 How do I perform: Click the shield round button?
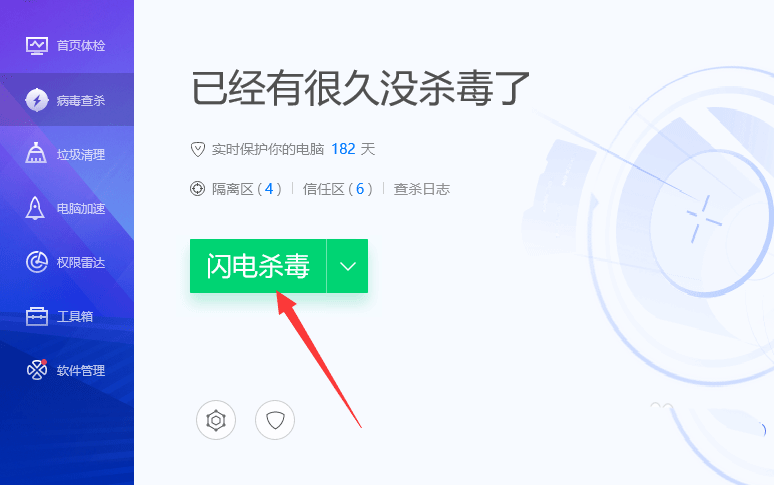tap(275, 420)
